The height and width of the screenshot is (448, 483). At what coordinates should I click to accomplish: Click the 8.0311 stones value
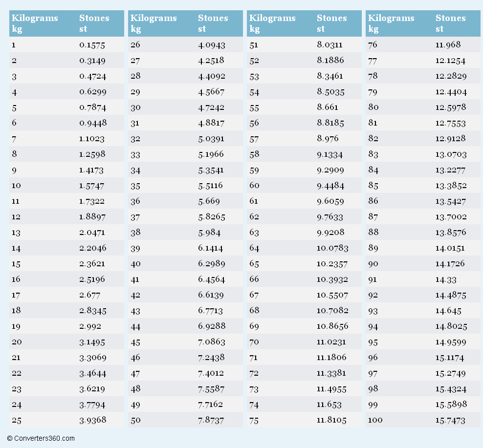tap(329, 45)
